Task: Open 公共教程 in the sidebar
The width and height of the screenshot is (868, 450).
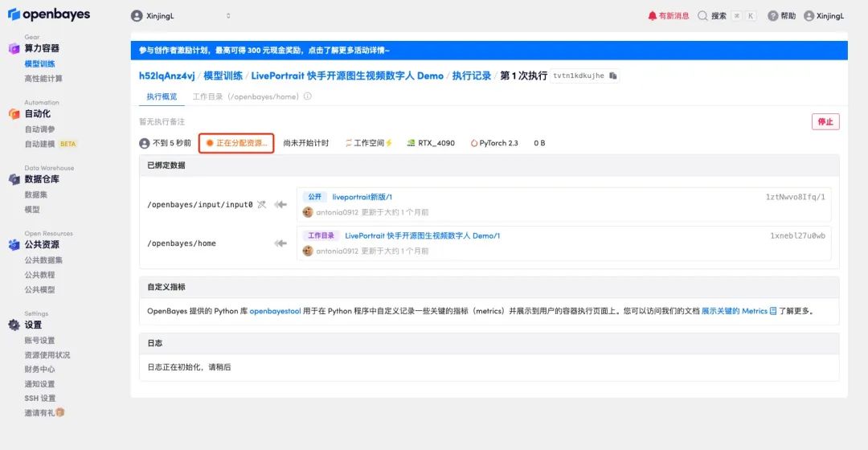Action: coord(39,275)
